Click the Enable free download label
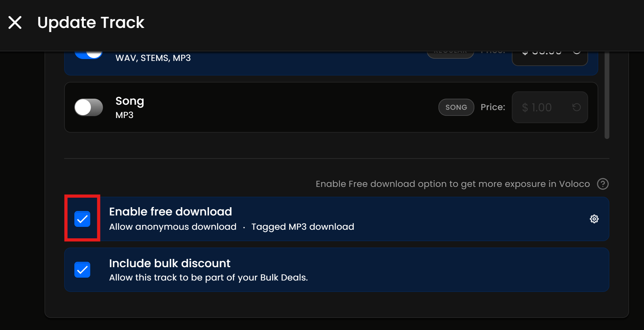 (170, 212)
